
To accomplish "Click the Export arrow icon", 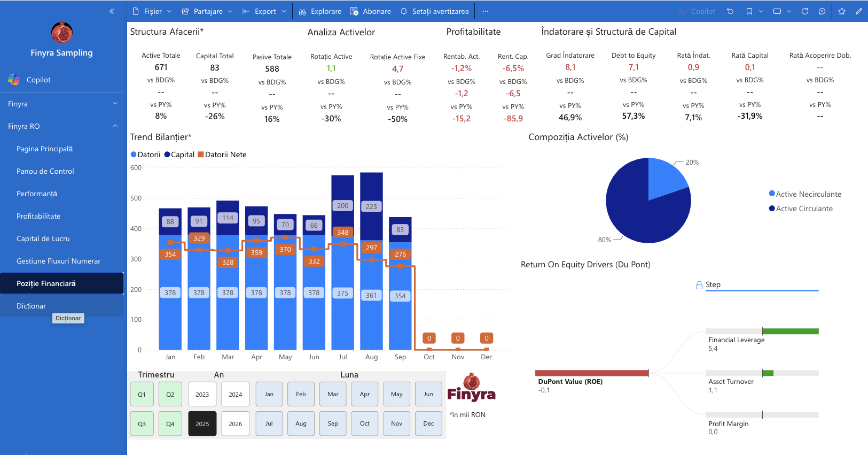I will click(x=246, y=11).
